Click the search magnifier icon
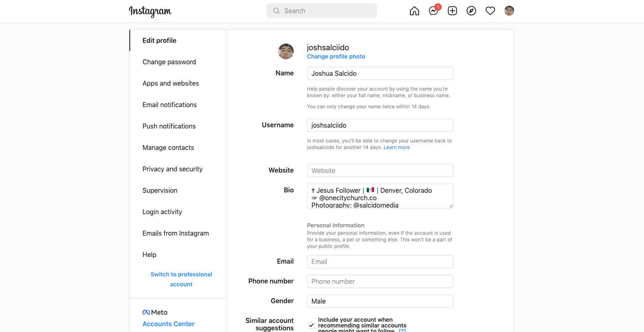 pyautogui.click(x=276, y=11)
